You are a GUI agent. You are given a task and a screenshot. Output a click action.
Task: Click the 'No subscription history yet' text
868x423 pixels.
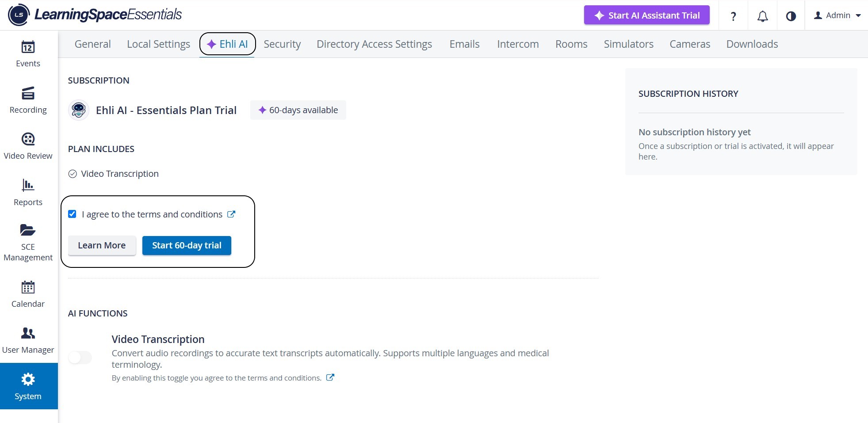694,132
